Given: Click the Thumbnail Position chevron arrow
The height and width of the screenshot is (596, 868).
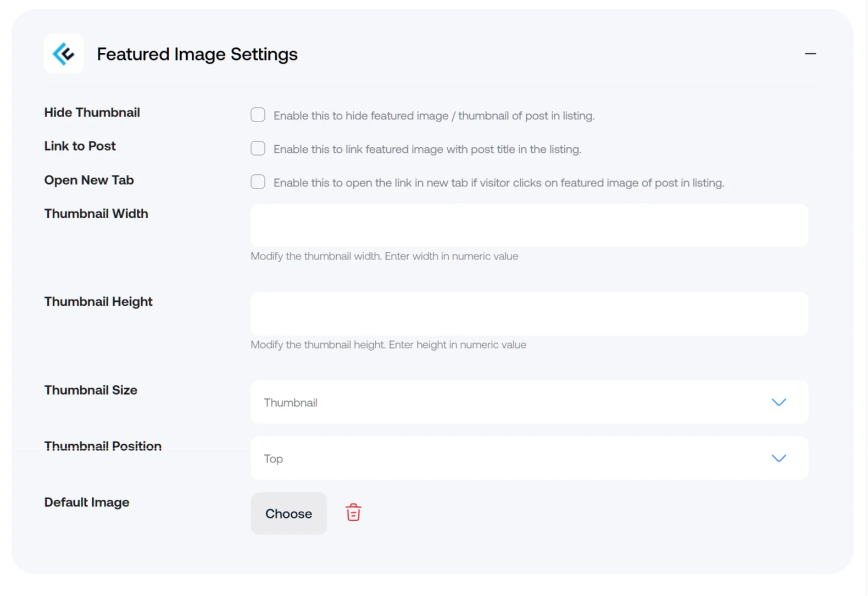Looking at the screenshot, I should [778, 459].
